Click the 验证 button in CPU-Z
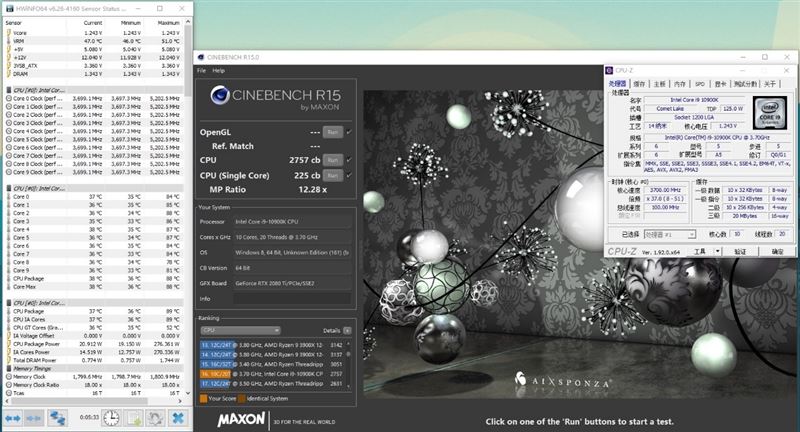Image resolution: width=800 pixels, height=432 pixels. tap(739, 251)
